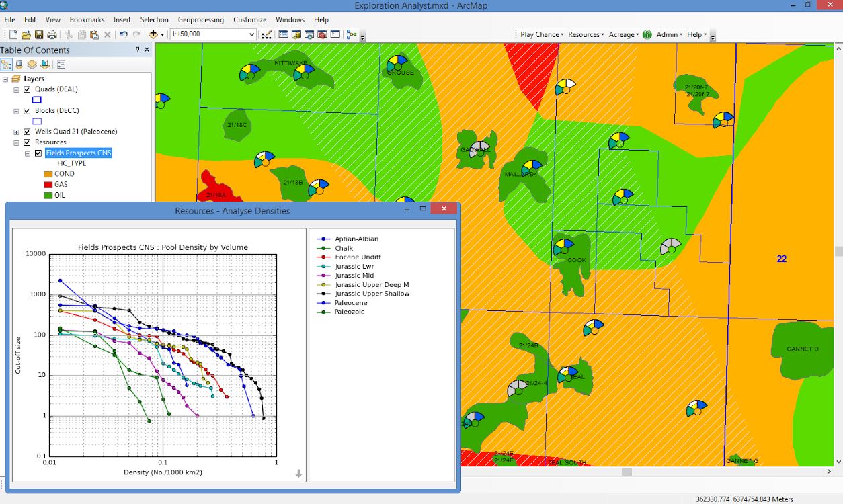
Task: Open the Bookmarks menu
Action: point(87,19)
